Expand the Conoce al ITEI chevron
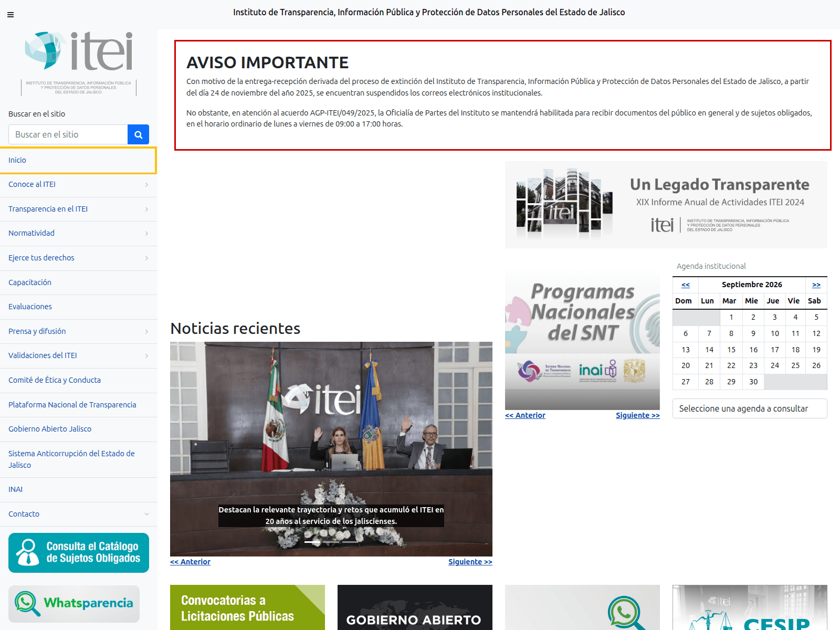This screenshot has width=840, height=630. 146,185
